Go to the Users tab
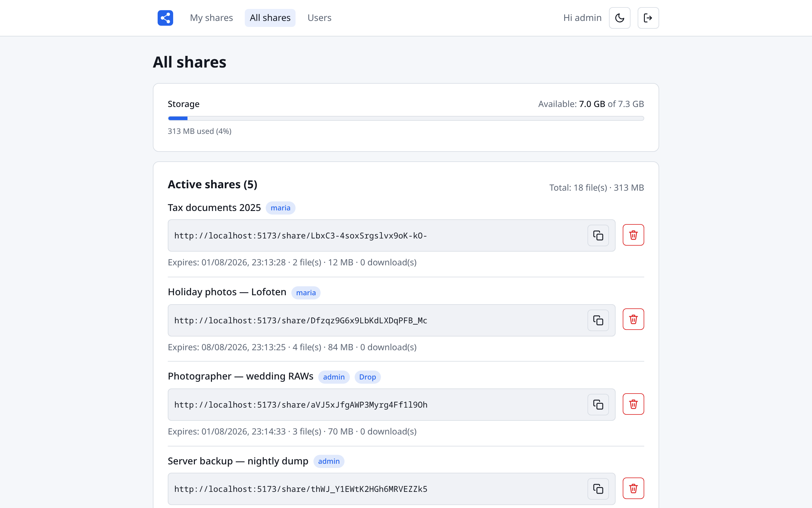 coord(319,18)
